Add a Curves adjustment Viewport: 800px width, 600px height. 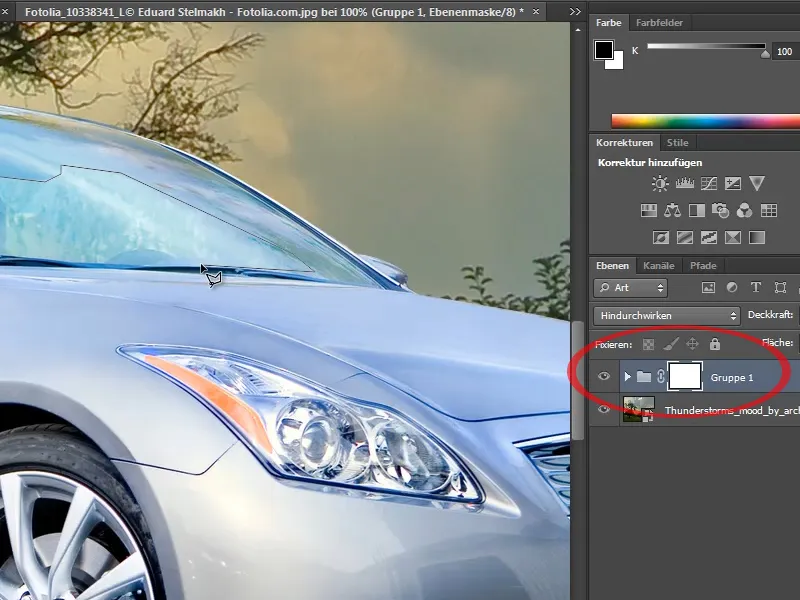(x=709, y=184)
